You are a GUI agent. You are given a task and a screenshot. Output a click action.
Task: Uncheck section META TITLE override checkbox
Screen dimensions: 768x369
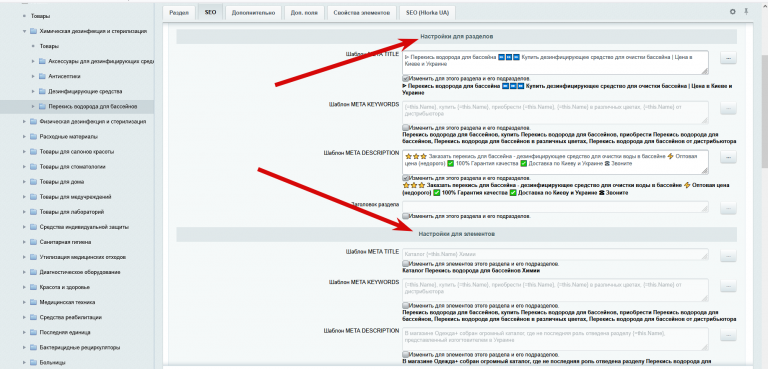406,78
